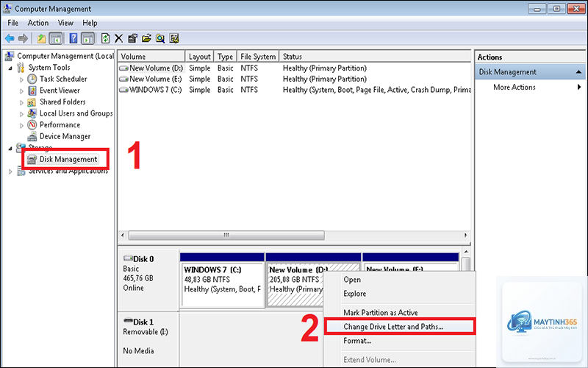Toggle the Show/Hide Action Pane toolbar icon
This screenshot has height=368, width=588.
pos(87,38)
